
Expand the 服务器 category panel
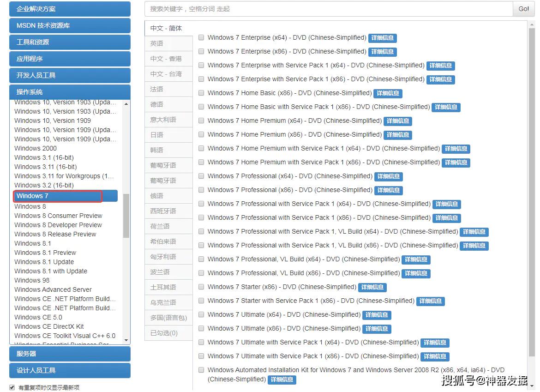click(x=70, y=354)
